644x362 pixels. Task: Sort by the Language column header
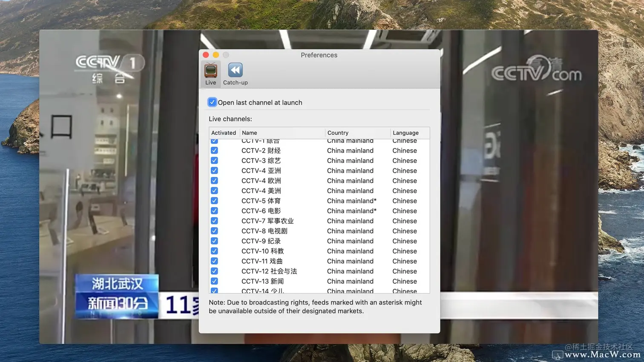coord(410,133)
